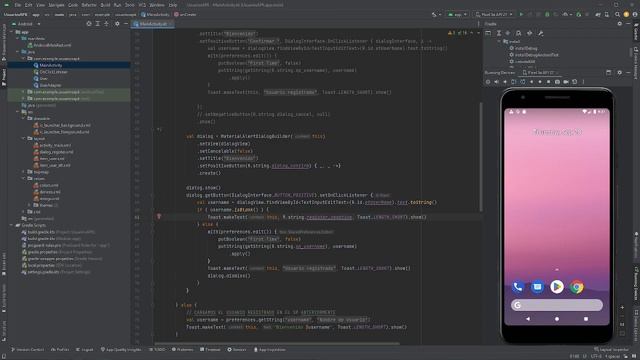Open App Inspection tool window

point(270,350)
